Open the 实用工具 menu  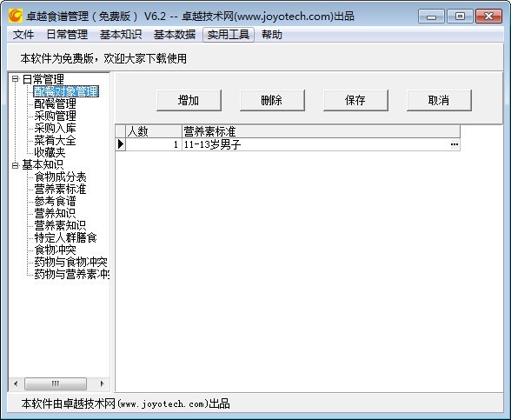pos(228,34)
